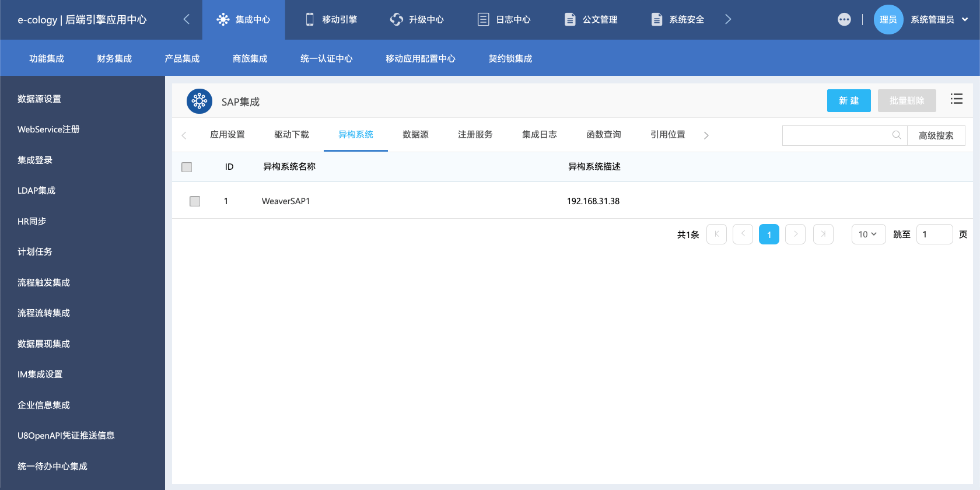Go to the first page button

[716, 234]
